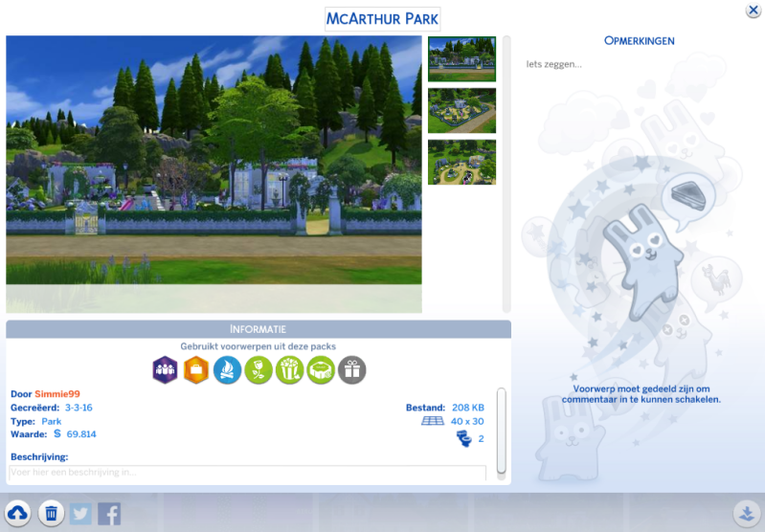Share on Facebook
The image size is (765, 532).
109,514
